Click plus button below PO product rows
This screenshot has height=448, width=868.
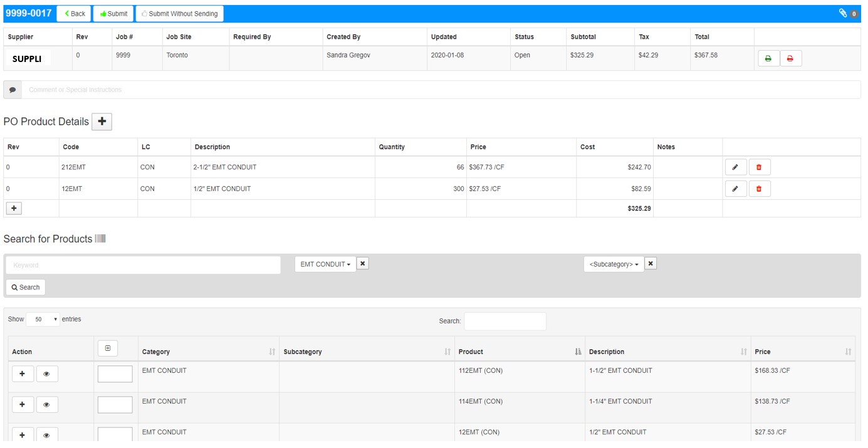point(14,208)
